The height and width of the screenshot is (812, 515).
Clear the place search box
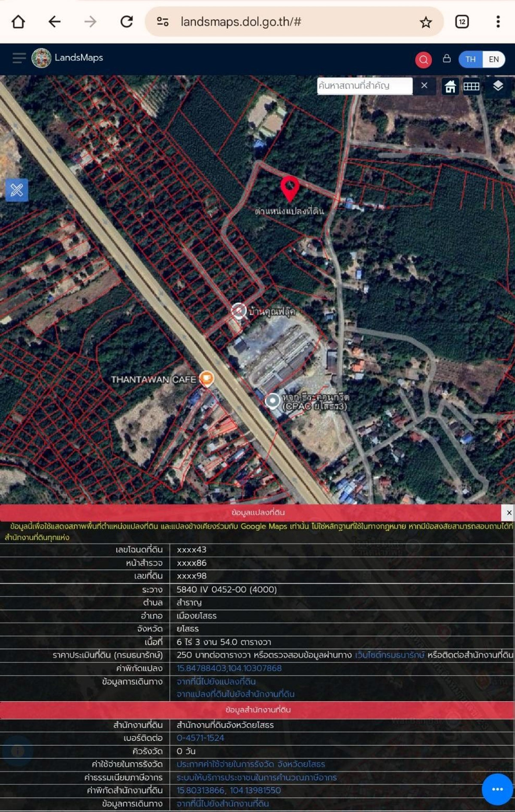(x=424, y=85)
